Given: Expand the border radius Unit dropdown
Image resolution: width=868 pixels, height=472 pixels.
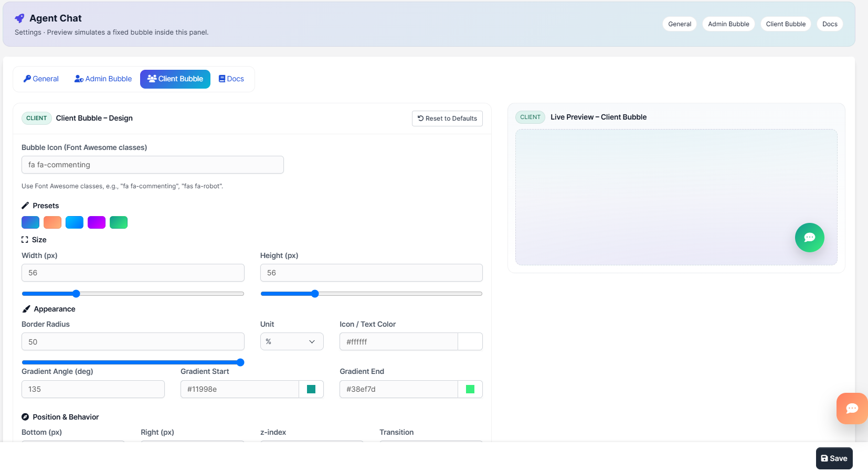Looking at the screenshot, I should coord(292,341).
